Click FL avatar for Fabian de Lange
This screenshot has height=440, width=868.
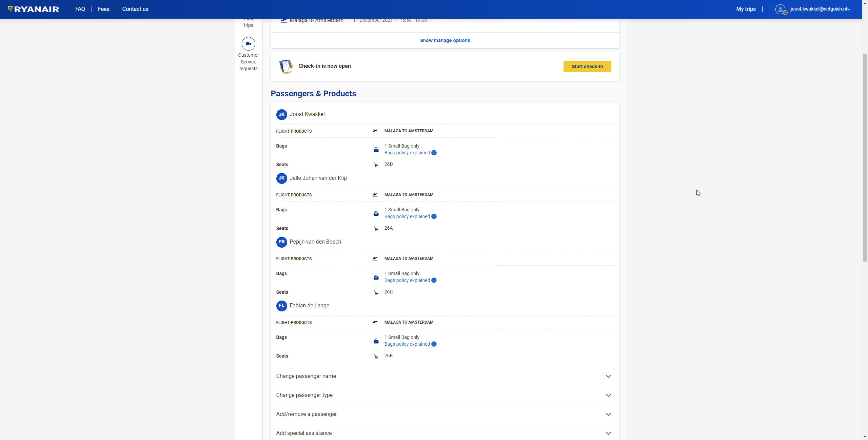point(281,306)
